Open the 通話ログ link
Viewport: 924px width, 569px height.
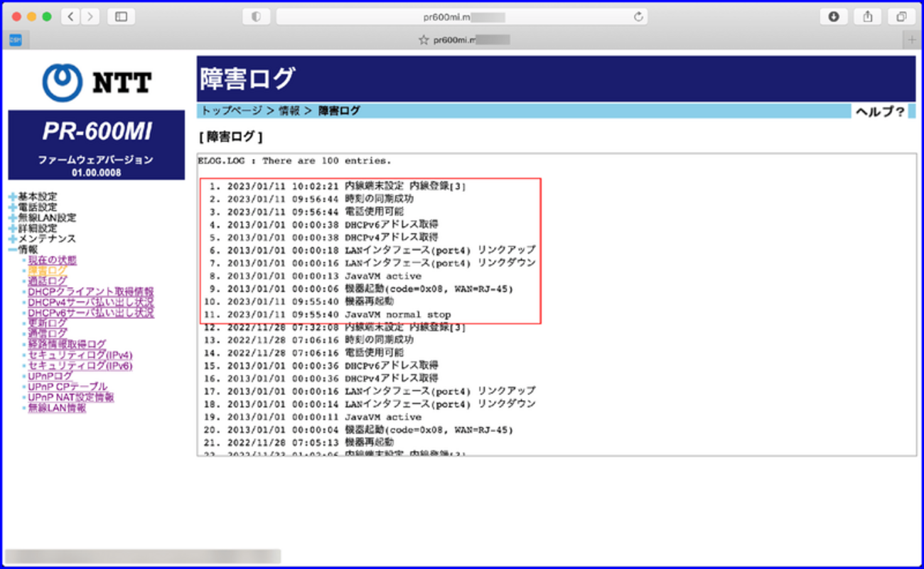click(48, 281)
